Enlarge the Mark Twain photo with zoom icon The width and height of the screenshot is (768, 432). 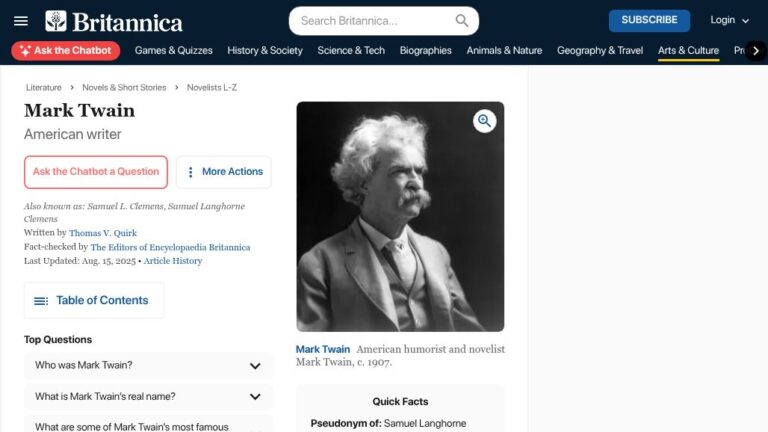(x=484, y=120)
